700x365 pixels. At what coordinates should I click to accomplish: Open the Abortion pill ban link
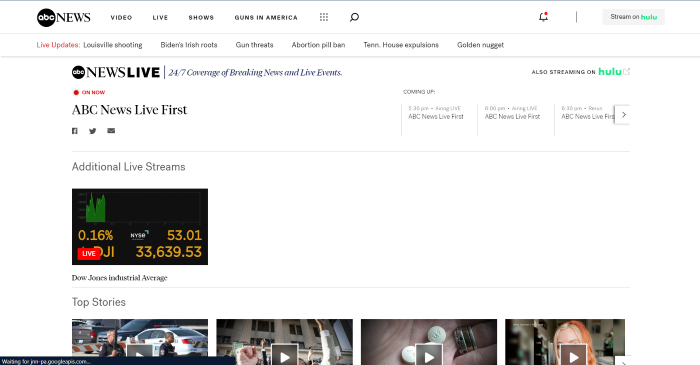tap(318, 45)
